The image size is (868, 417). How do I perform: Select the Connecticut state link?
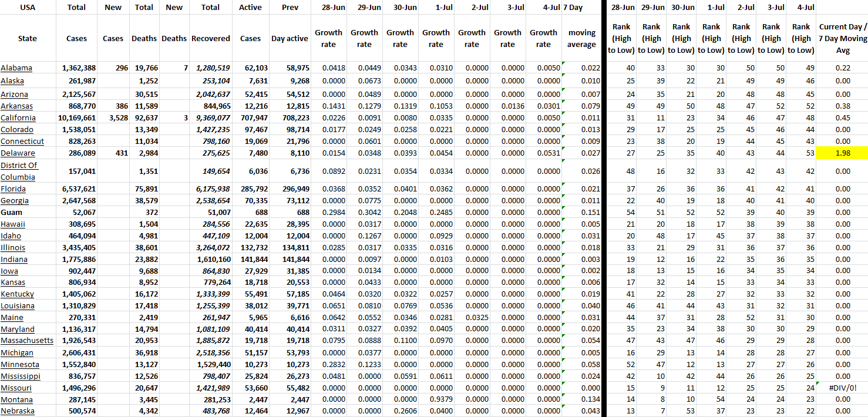tap(22, 142)
